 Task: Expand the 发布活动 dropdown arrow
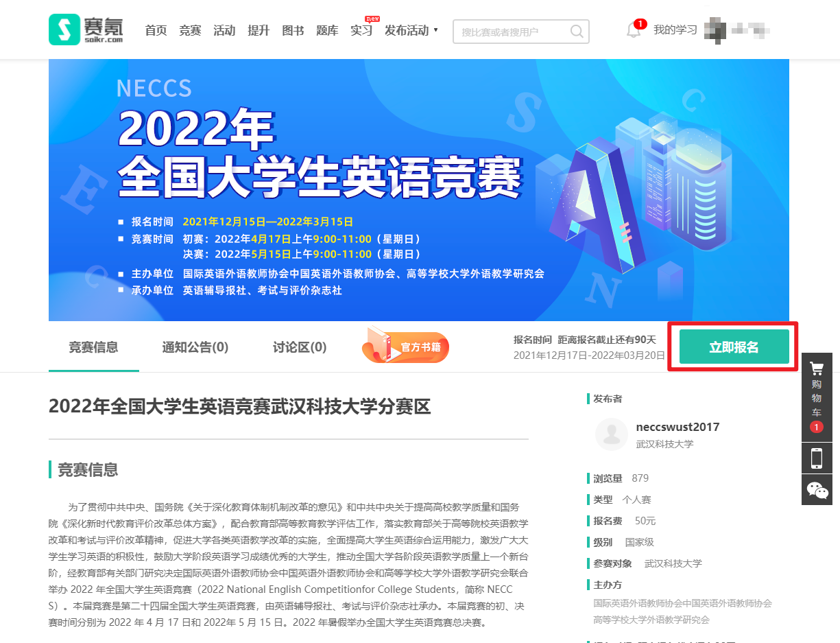pyautogui.click(x=436, y=30)
